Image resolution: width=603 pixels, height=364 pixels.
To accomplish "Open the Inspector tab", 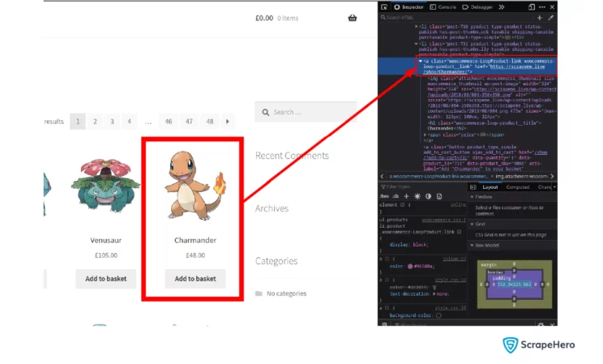I will [x=408, y=7].
